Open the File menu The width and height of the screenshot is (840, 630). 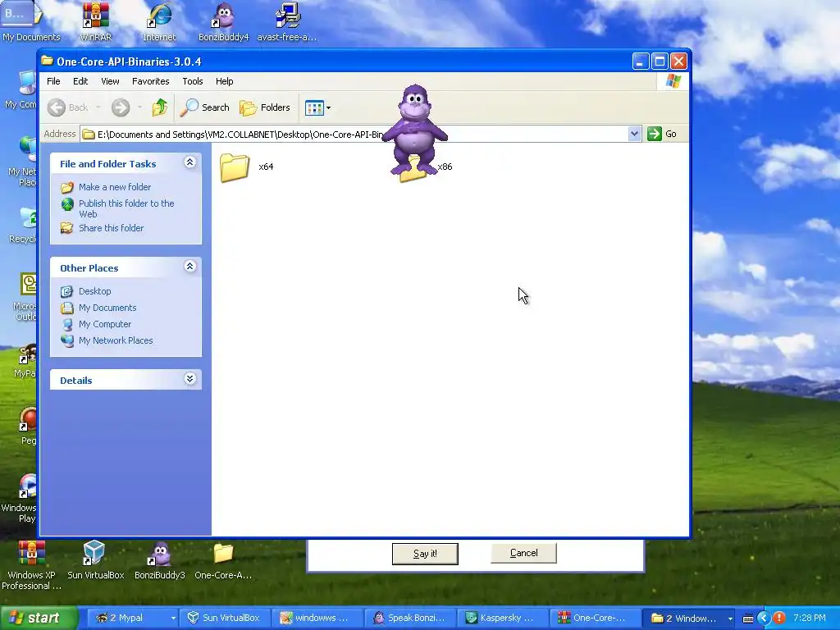[x=53, y=81]
